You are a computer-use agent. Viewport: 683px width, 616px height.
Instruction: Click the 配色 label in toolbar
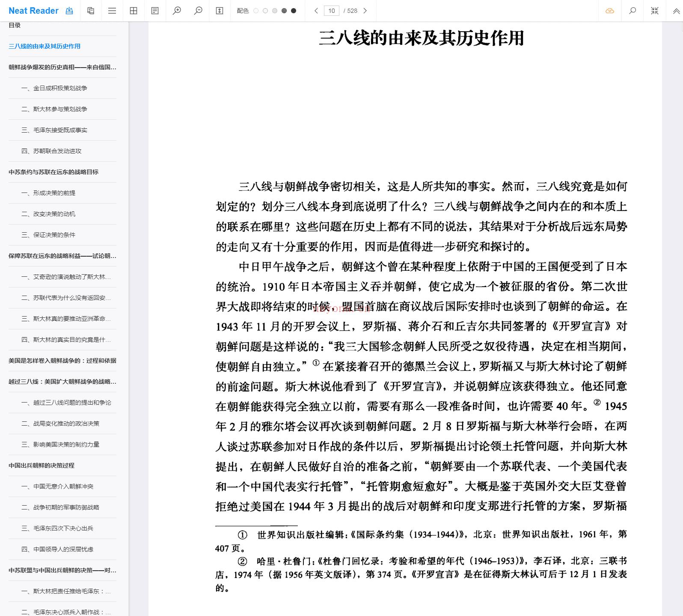(243, 11)
